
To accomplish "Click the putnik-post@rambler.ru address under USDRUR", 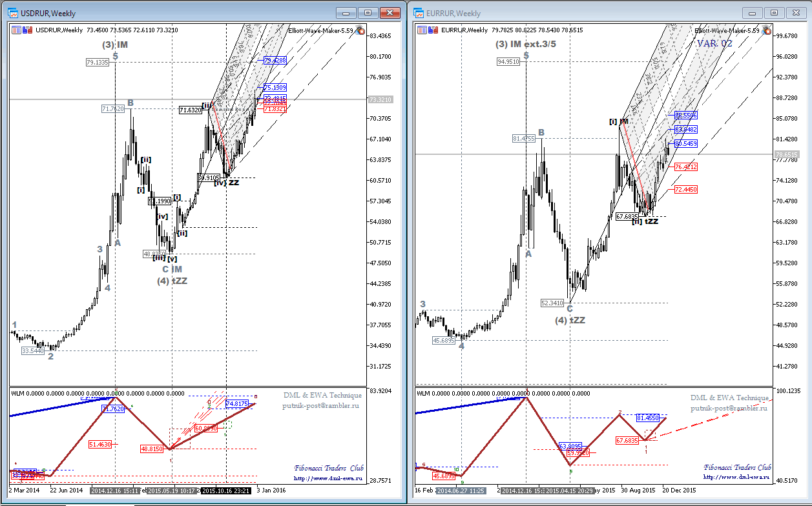I will coord(320,405).
